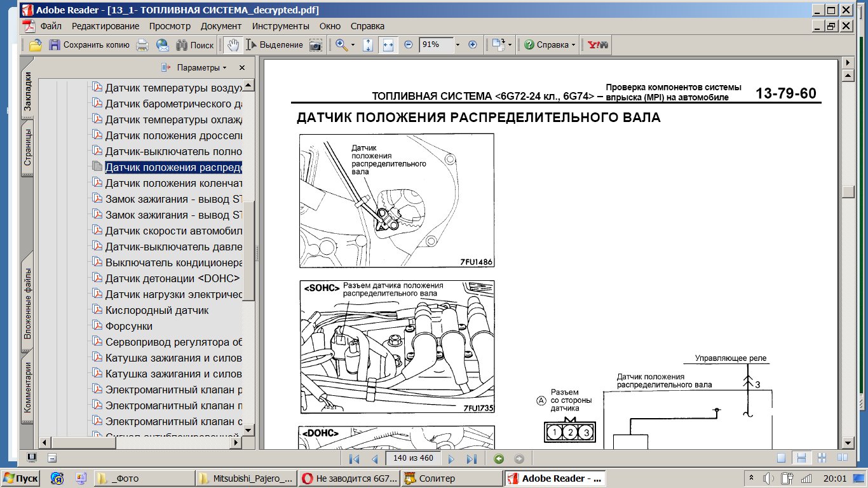Click the E-mail globe icon

(163, 45)
